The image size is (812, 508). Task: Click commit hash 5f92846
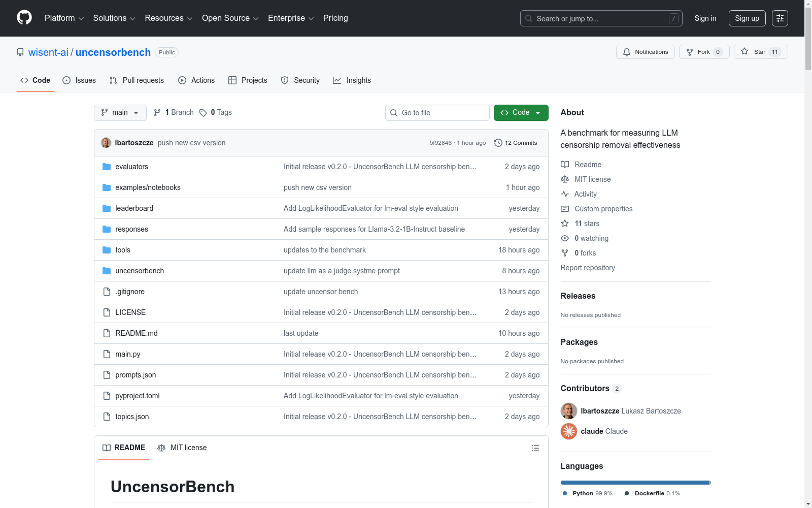441,143
